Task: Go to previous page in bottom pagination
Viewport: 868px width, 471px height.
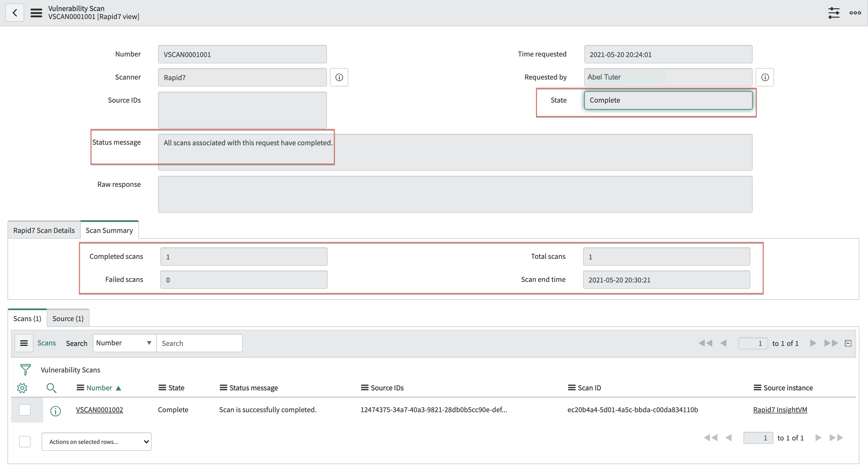Action: [728, 437]
